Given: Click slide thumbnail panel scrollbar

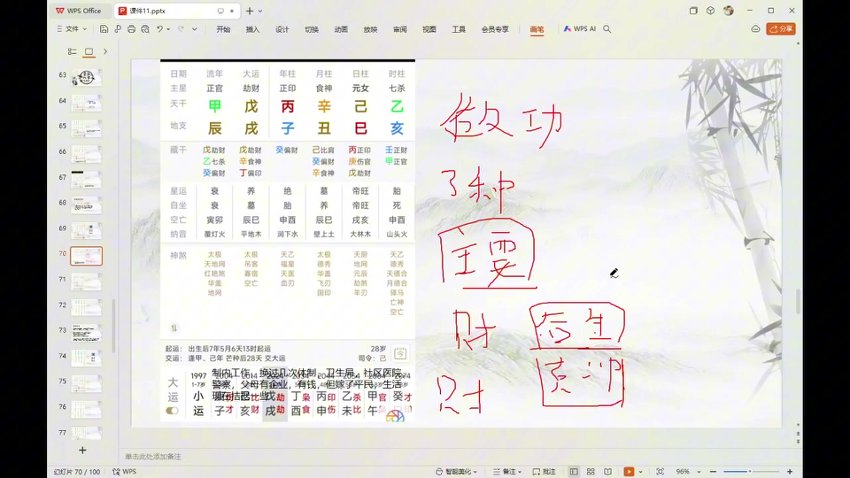Looking at the screenshot, I should coord(113,325).
